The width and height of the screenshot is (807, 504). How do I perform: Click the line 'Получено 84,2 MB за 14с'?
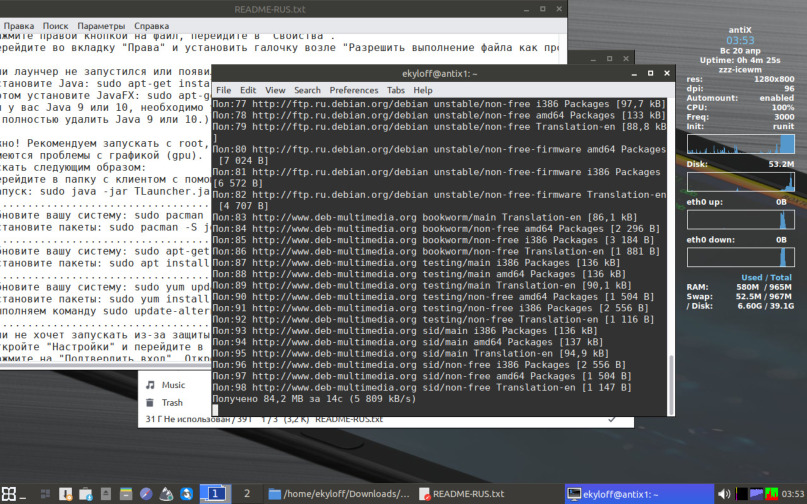(x=314, y=398)
